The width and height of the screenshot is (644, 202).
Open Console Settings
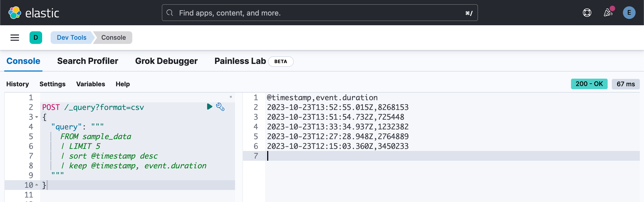pos(52,84)
